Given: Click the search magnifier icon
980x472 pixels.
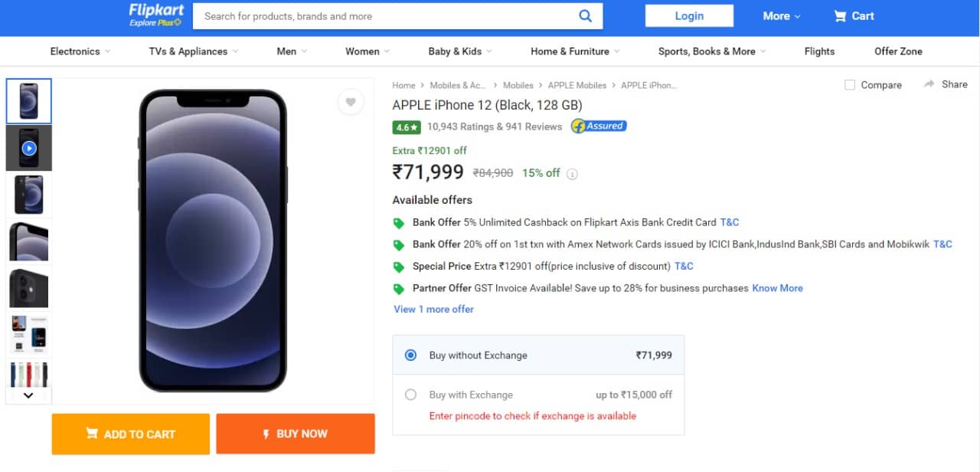Looking at the screenshot, I should tap(585, 15).
